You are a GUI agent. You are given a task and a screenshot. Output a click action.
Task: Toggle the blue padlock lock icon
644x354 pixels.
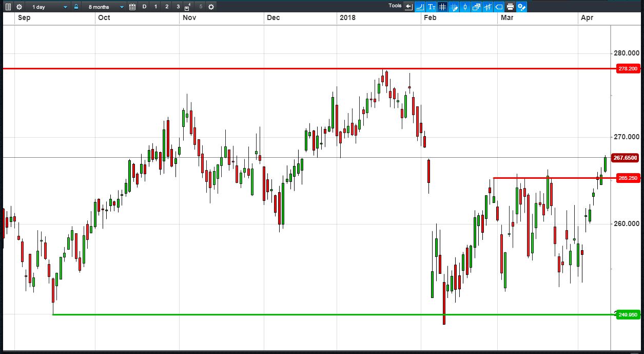tap(76, 7)
